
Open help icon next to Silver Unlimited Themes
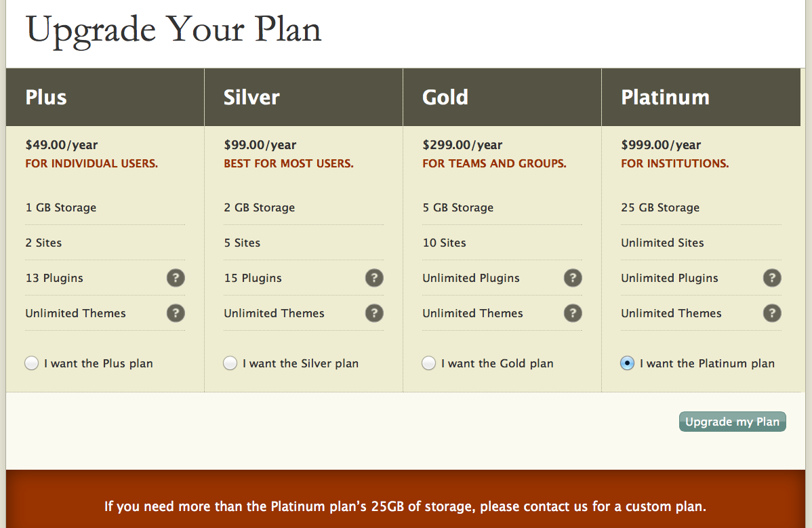click(x=374, y=313)
